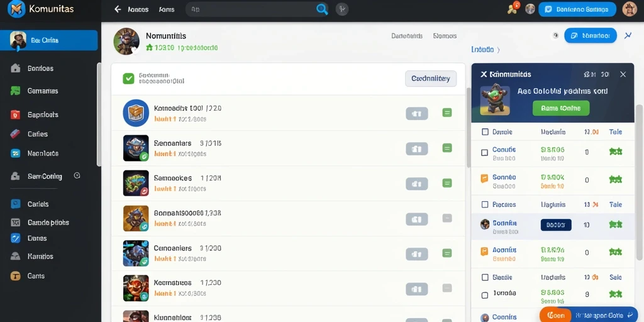Open Kamtios icon in sidebar
The height and width of the screenshot is (322, 644).
pyautogui.click(x=15, y=257)
